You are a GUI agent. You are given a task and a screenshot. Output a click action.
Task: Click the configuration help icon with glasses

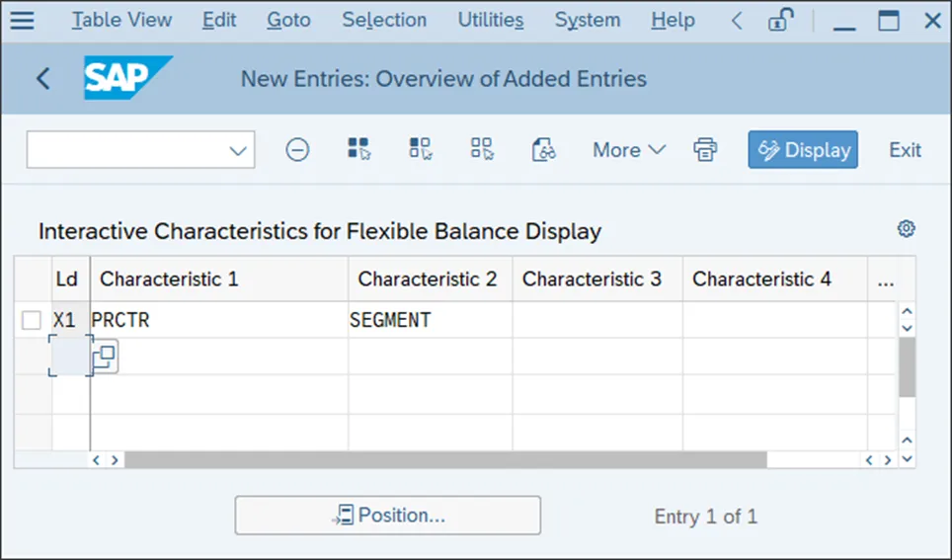543,150
